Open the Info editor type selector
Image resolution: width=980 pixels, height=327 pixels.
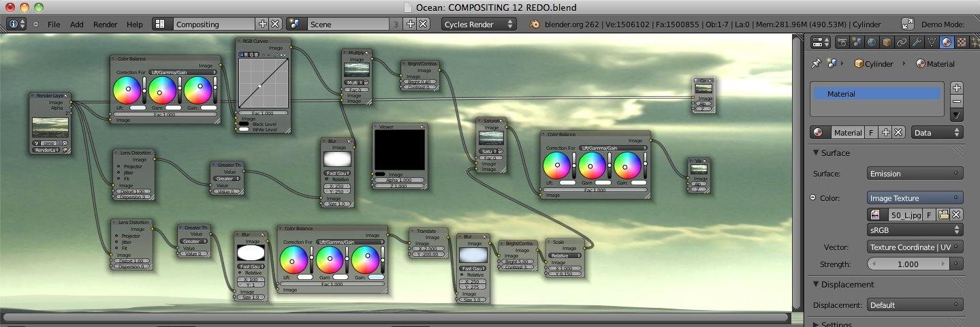(x=16, y=24)
